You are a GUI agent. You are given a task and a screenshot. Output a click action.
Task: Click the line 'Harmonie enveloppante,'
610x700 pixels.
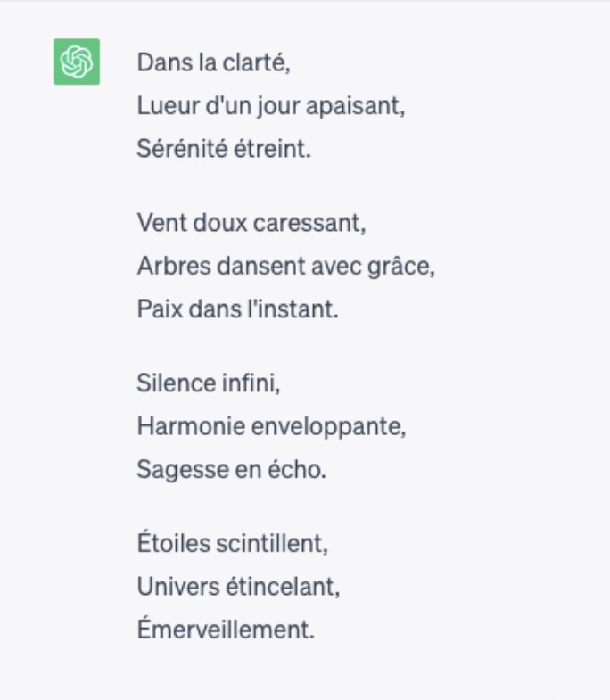(x=271, y=426)
